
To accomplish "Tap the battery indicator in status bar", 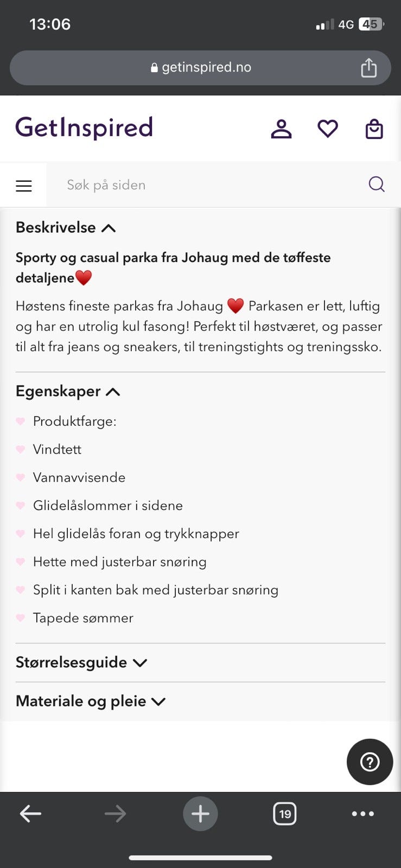I will (372, 24).
